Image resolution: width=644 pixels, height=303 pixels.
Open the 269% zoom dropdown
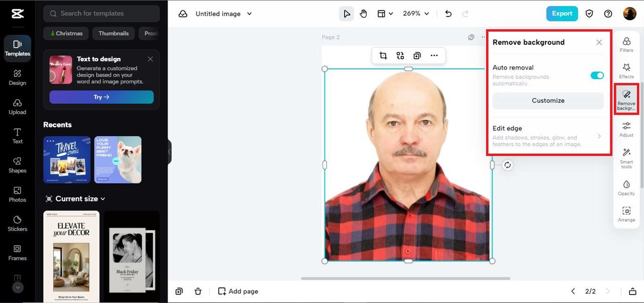(416, 14)
